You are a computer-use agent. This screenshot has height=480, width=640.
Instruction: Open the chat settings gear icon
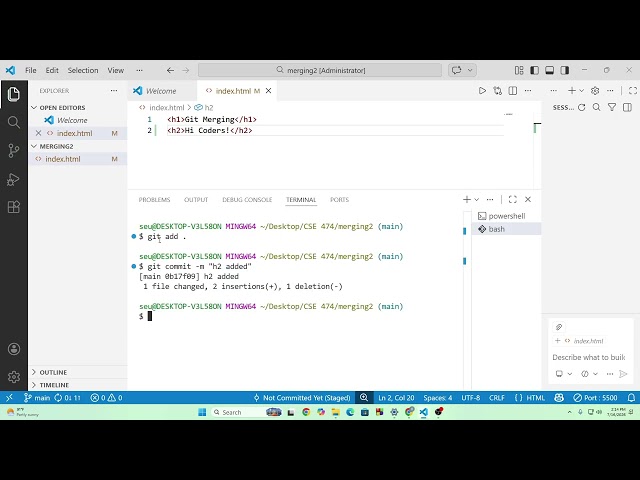[x=595, y=91]
